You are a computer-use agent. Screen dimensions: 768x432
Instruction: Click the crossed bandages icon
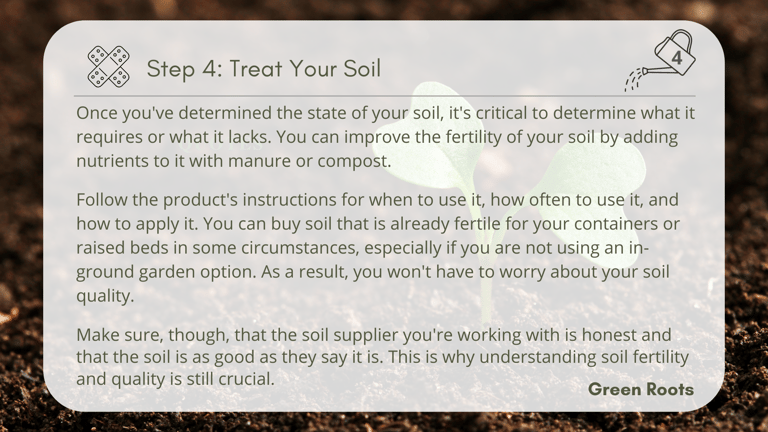pos(109,67)
